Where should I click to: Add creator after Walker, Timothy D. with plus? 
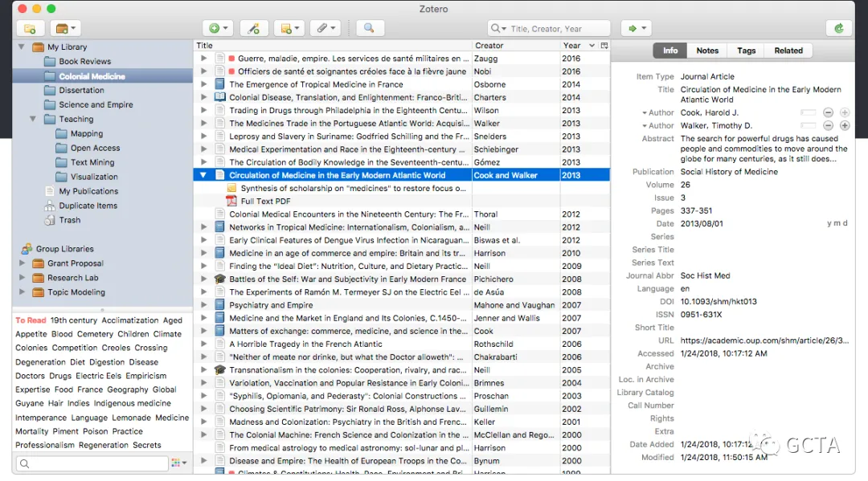(x=845, y=125)
